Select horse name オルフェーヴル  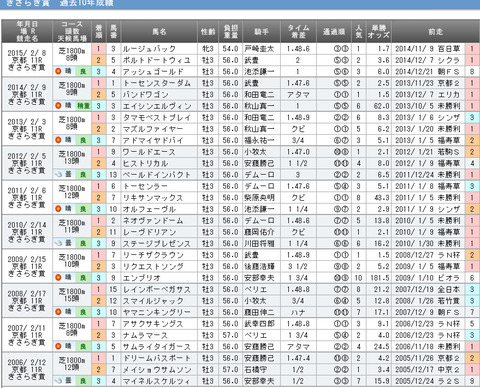(x=149, y=209)
